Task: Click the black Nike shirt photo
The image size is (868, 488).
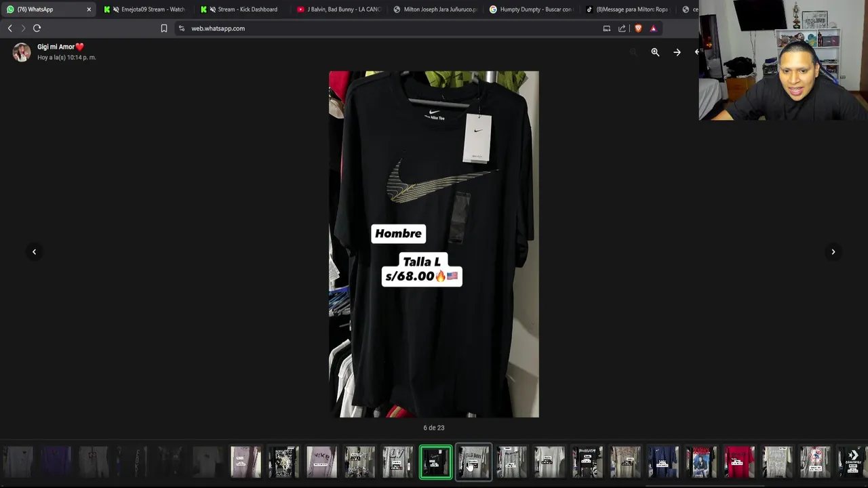Action: (x=434, y=244)
